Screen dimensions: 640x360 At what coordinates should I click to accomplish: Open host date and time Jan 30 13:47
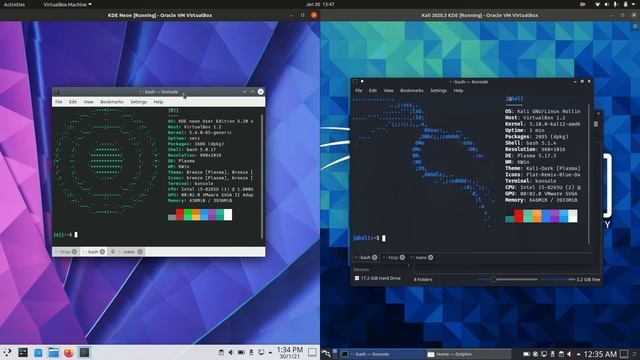coord(320,4)
